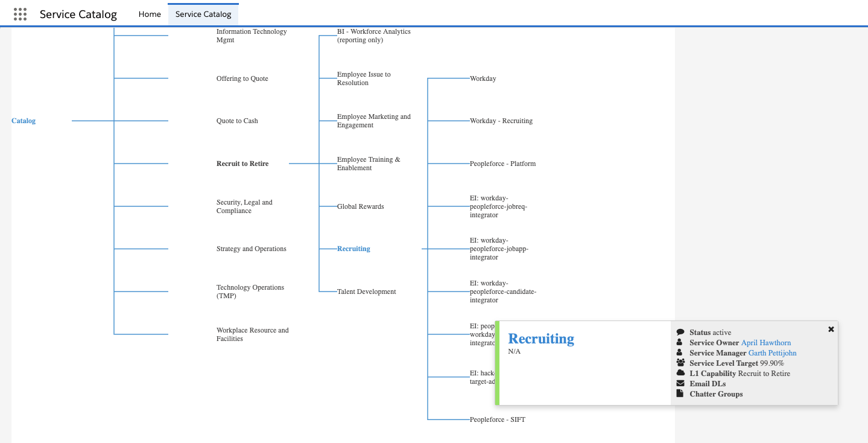Viewport: 868px width, 443px height.
Task: Click the Recruiting title in the popup
Action: (541, 339)
